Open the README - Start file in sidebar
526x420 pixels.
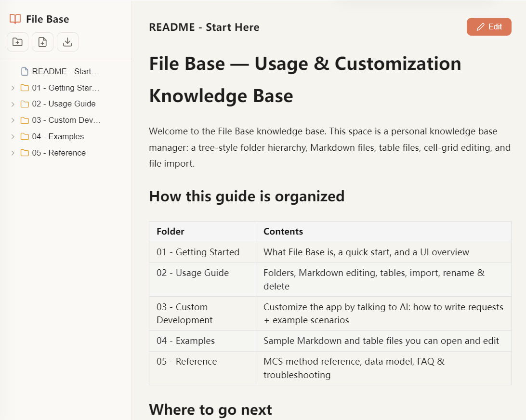click(66, 71)
